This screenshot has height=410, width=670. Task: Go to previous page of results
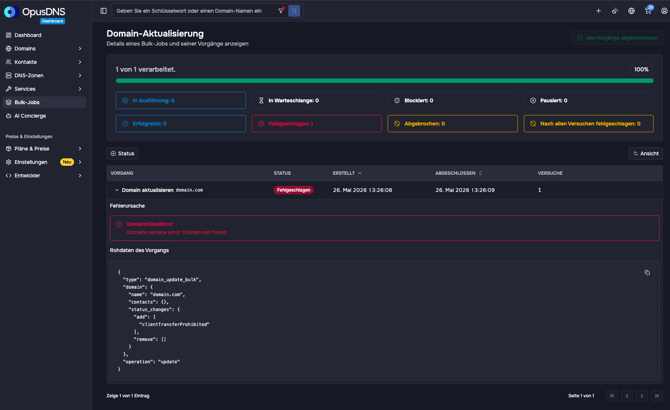(627, 396)
